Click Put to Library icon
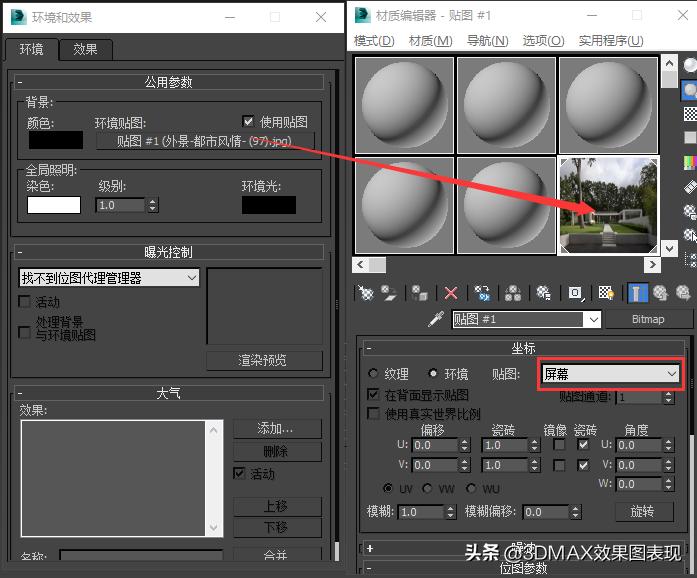 pos(543,293)
